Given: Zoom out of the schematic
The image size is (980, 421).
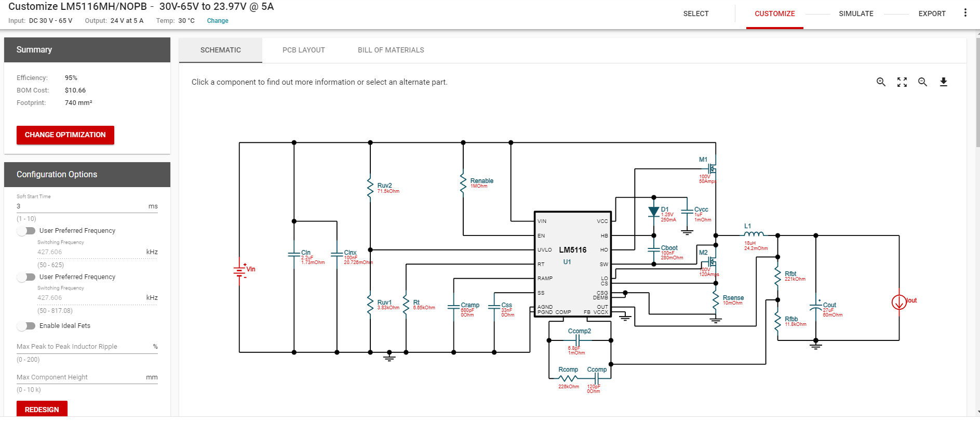Looking at the screenshot, I should point(922,82).
